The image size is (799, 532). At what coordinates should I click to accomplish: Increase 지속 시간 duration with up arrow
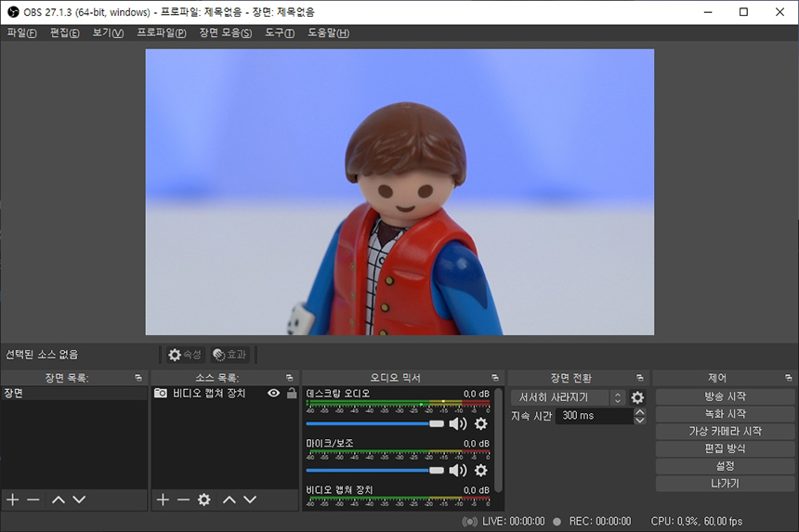tap(640, 412)
